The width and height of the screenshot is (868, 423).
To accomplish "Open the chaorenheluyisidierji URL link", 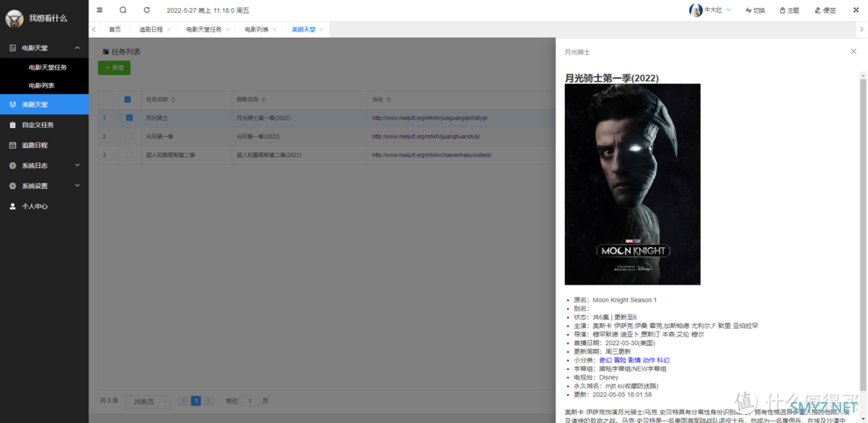I will pos(432,155).
